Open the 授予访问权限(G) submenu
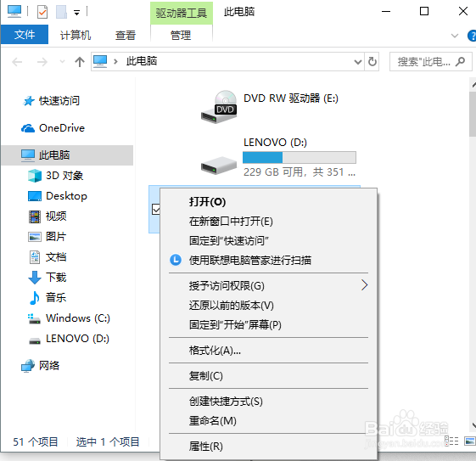The image size is (476, 461). (268, 286)
